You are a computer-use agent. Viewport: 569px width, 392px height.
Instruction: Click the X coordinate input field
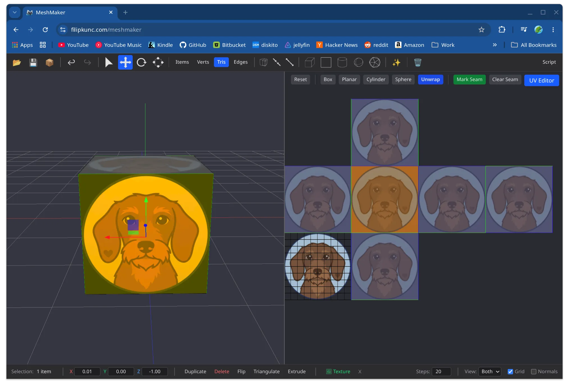pos(87,372)
